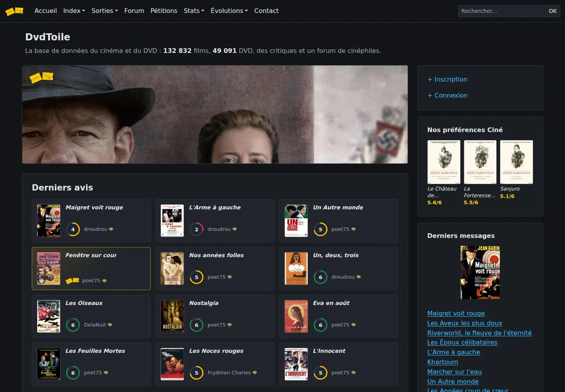
Task: Open the Les Feuilles Mortes title
Action: click(95, 351)
